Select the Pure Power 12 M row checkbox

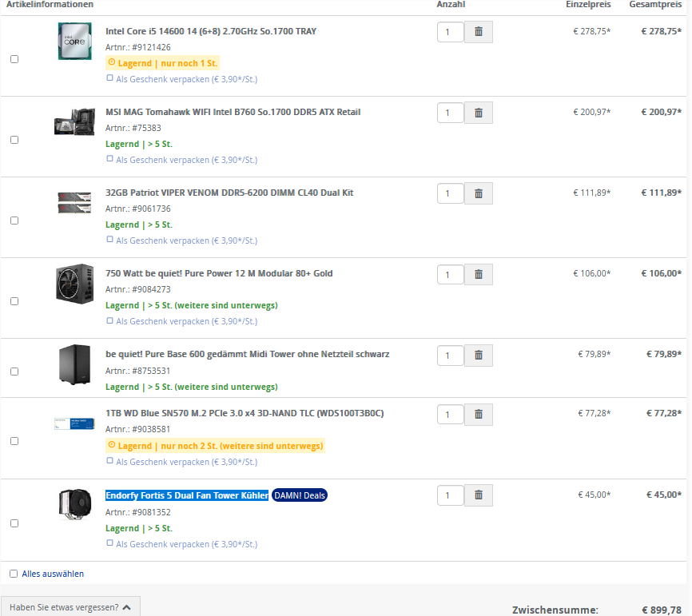(14, 301)
